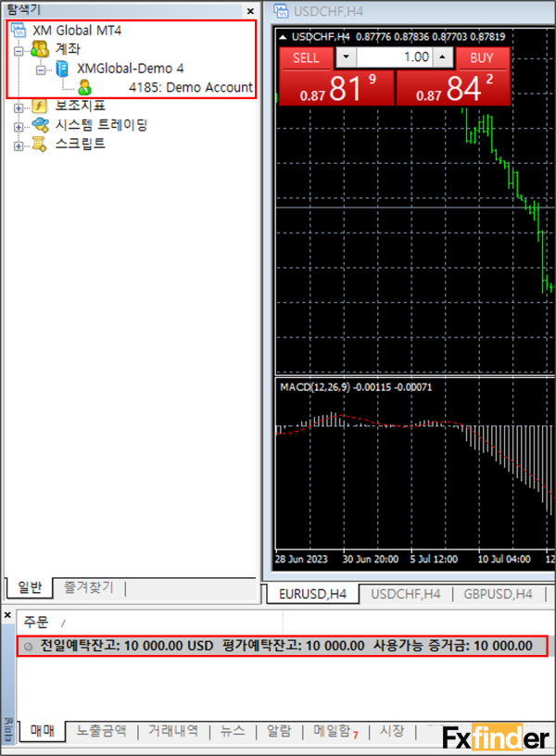556x756 pixels.
Task: Select the 계좌 tree label
Action: (x=68, y=49)
